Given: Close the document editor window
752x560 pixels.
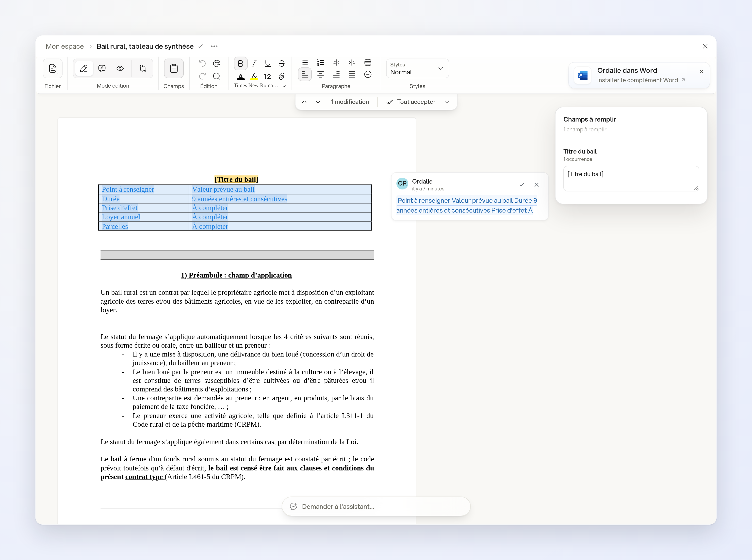Looking at the screenshot, I should (705, 47).
